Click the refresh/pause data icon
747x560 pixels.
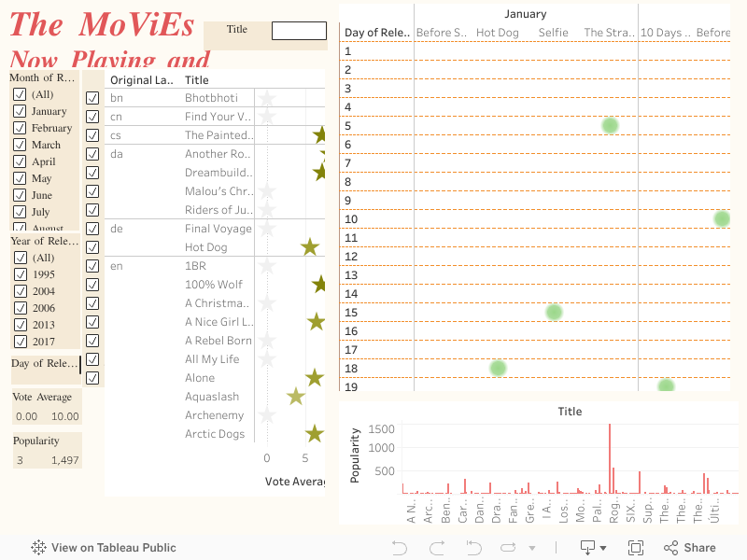click(x=508, y=548)
